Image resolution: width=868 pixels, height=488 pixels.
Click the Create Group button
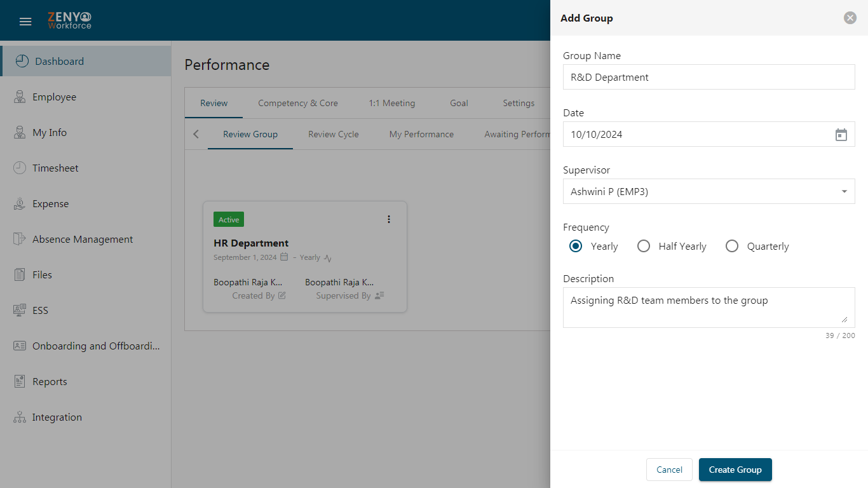coord(735,470)
